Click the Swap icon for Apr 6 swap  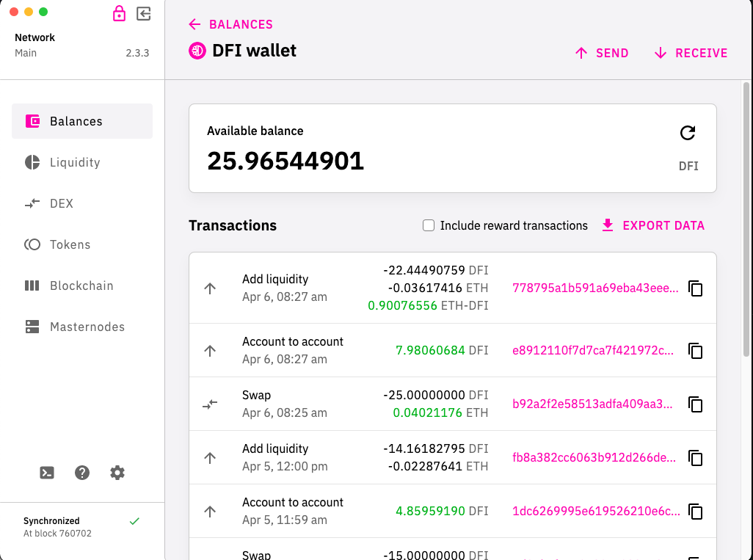click(210, 404)
